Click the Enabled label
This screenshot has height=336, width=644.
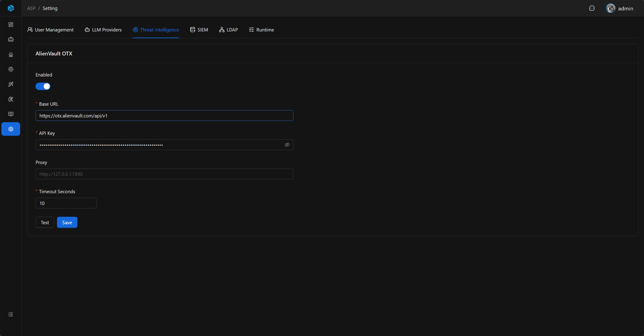[44, 75]
